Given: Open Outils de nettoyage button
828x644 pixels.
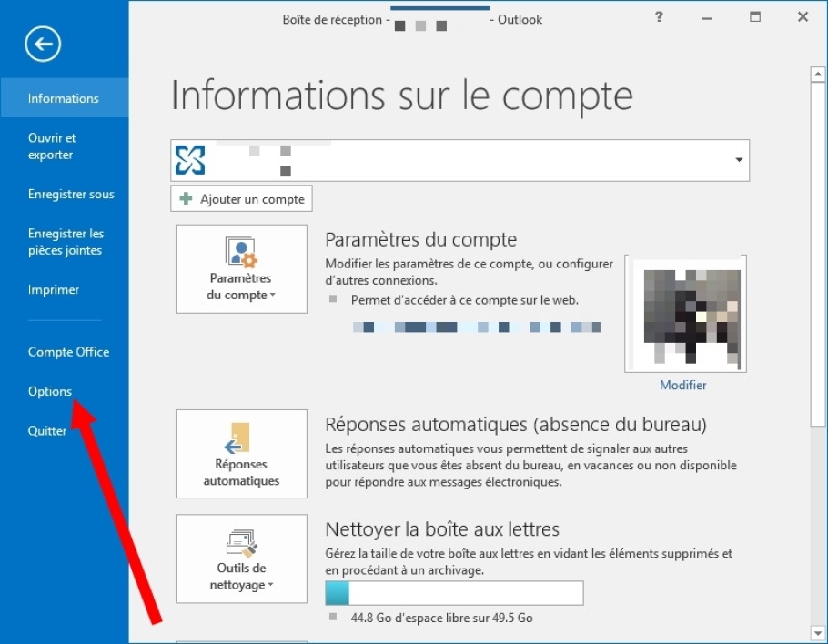Looking at the screenshot, I should [241, 559].
